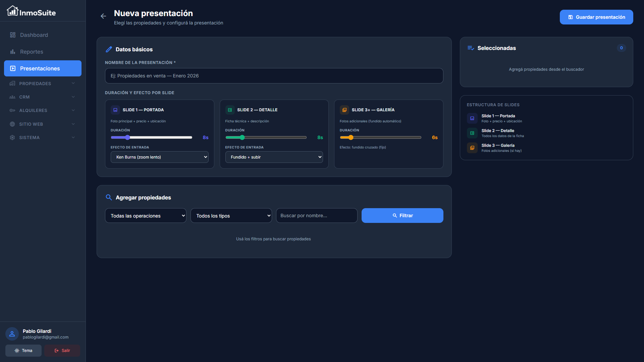Click the Slide 2 Detalle icon in structure list
644x362 pixels.
[x=472, y=133]
